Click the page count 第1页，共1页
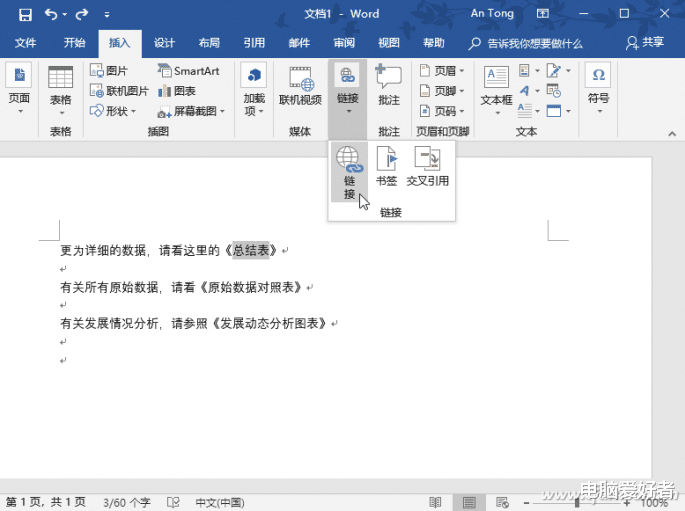Image resolution: width=685 pixels, height=511 pixels. point(46,503)
